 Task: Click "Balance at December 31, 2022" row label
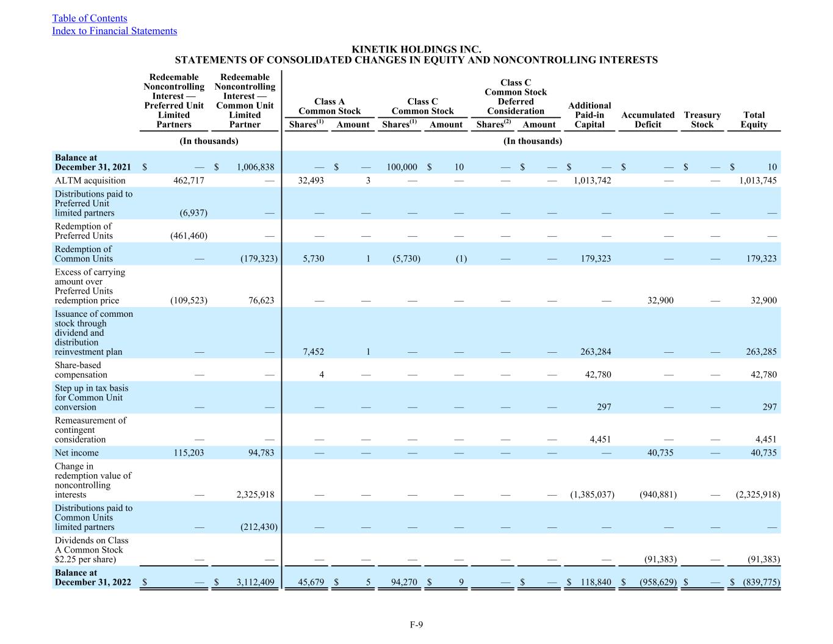click(93, 577)
